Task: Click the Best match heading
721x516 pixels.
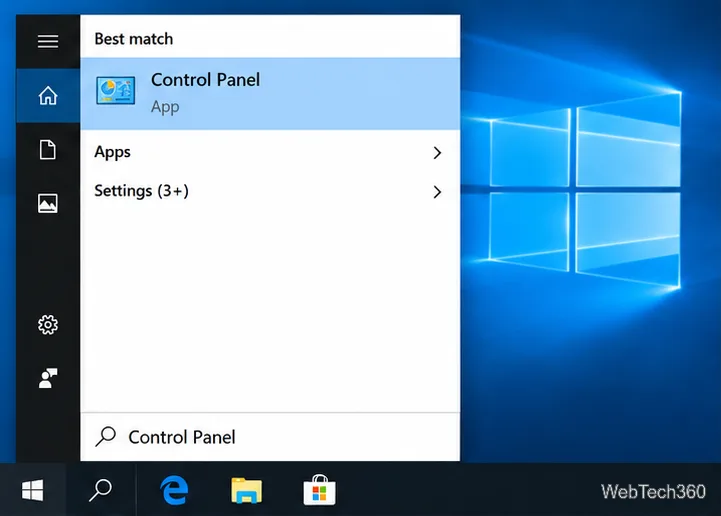Action: tap(134, 39)
